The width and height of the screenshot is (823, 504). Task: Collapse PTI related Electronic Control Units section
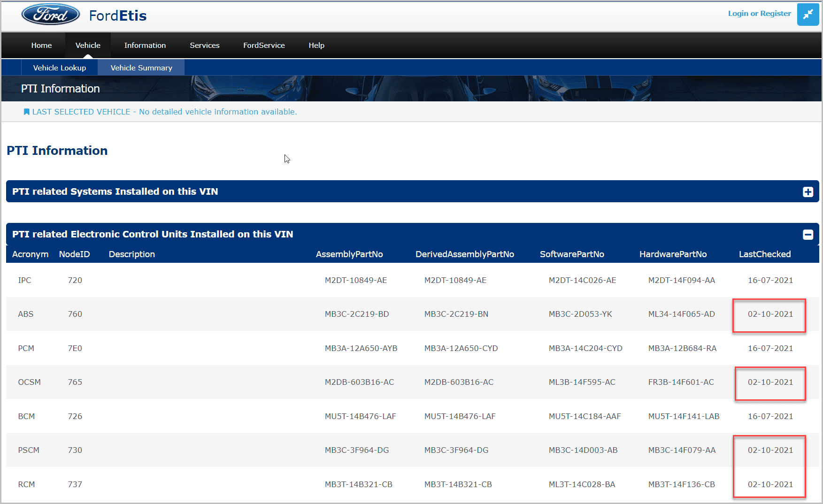[808, 234]
